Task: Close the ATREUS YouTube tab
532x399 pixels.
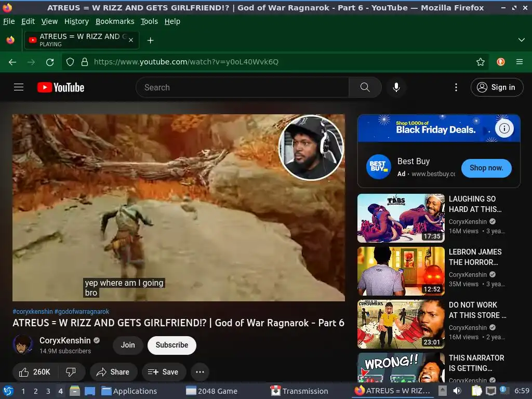Action: click(x=131, y=40)
